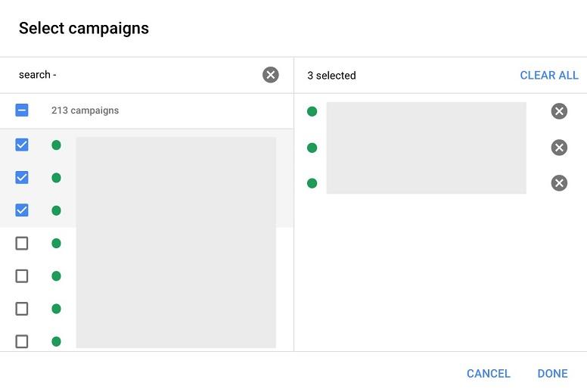Uncheck the second campaign checkbox
587x392 pixels.
pos(22,178)
